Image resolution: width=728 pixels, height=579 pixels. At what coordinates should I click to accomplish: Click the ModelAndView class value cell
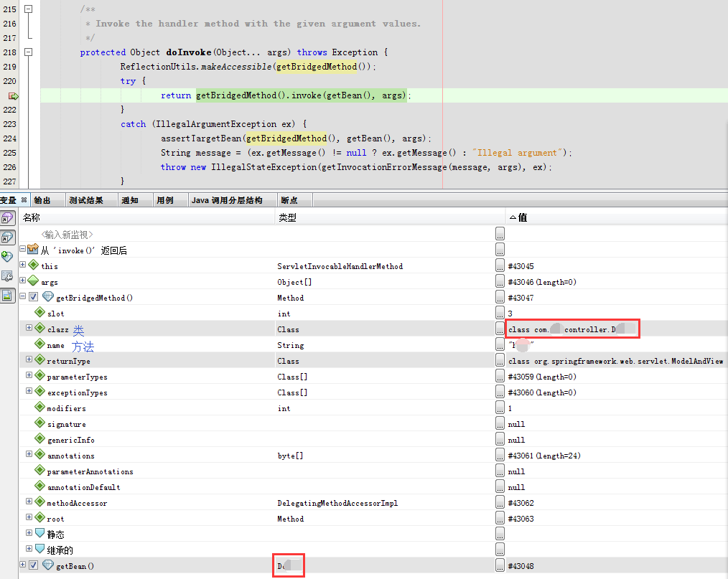click(x=616, y=361)
